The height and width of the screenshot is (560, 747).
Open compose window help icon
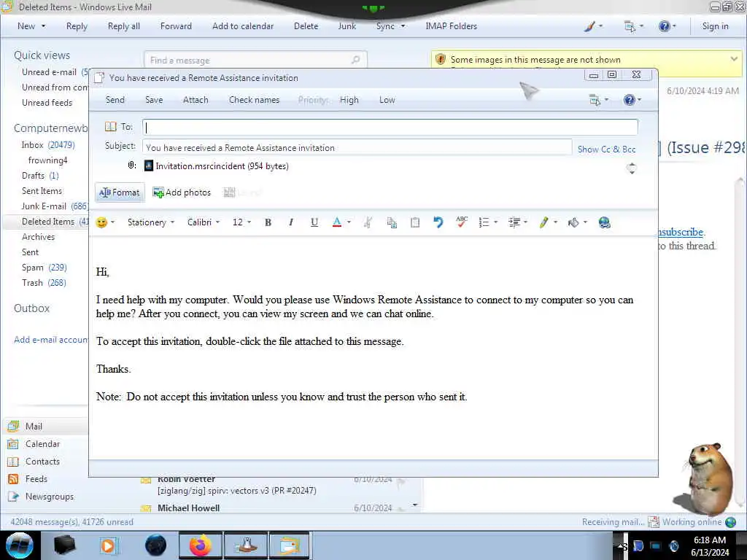pyautogui.click(x=632, y=100)
